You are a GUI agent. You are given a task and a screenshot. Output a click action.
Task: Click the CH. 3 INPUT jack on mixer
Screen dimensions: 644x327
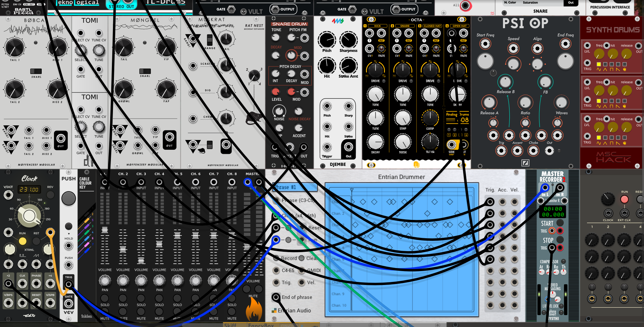(x=141, y=182)
